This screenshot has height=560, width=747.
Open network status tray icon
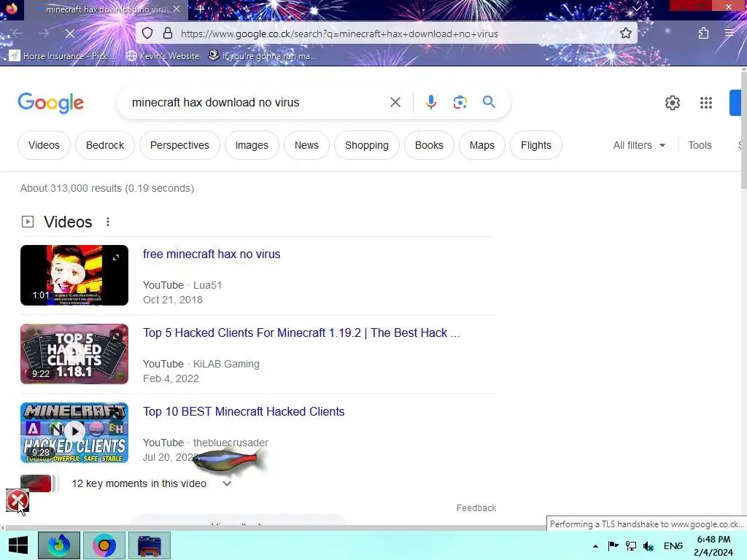pos(631,546)
